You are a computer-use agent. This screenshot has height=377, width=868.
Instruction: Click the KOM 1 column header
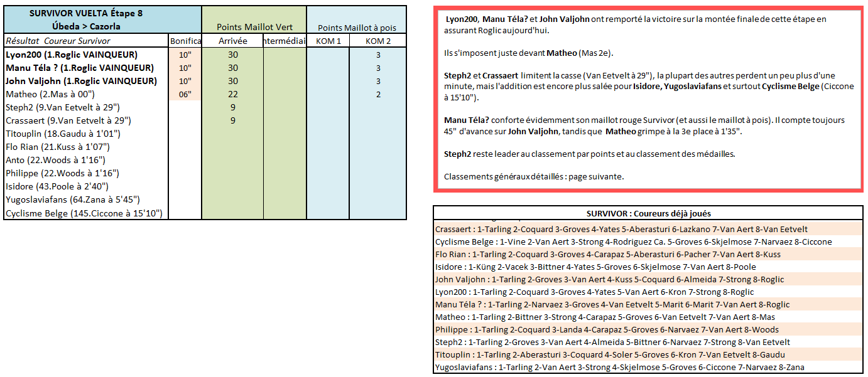[x=330, y=41]
